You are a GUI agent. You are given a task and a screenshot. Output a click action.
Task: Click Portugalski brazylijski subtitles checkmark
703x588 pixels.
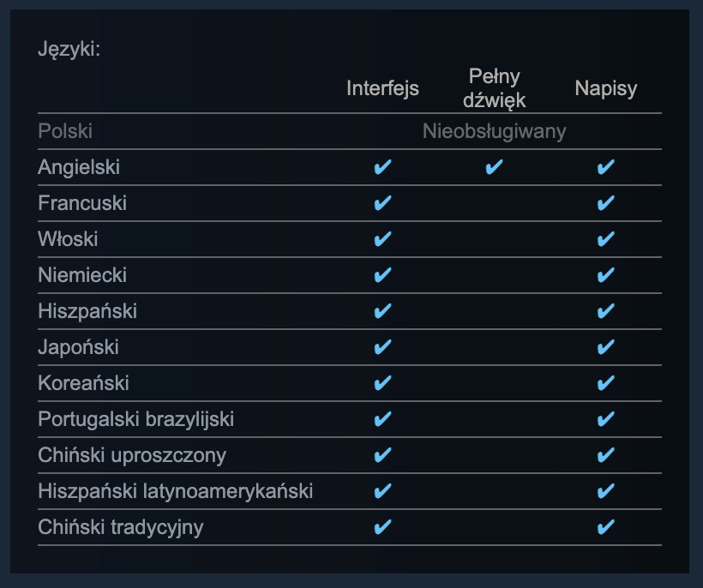(x=605, y=419)
